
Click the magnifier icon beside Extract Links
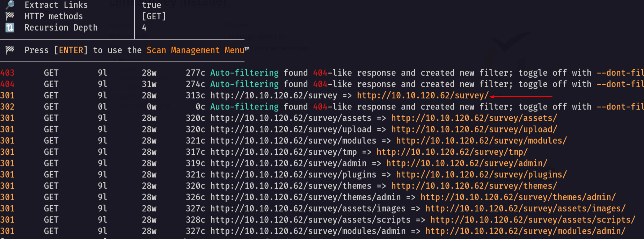(10, 5)
